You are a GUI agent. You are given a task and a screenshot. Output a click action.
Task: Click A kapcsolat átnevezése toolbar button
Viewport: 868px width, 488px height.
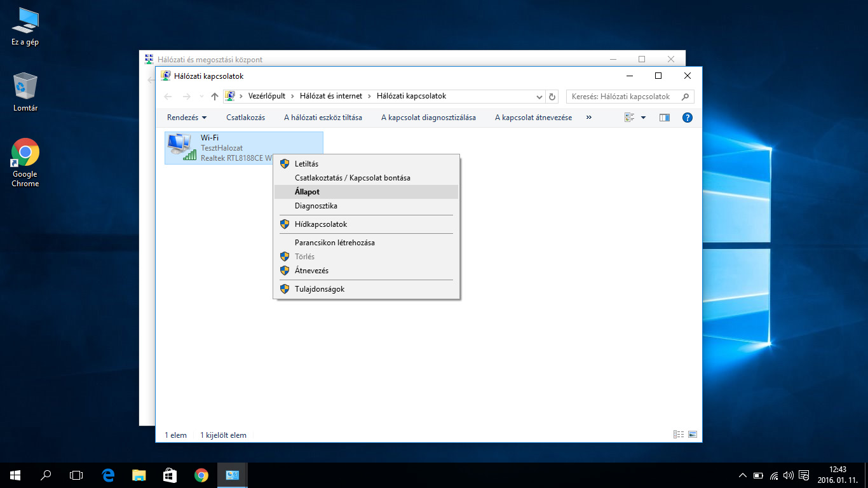[x=533, y=118]
